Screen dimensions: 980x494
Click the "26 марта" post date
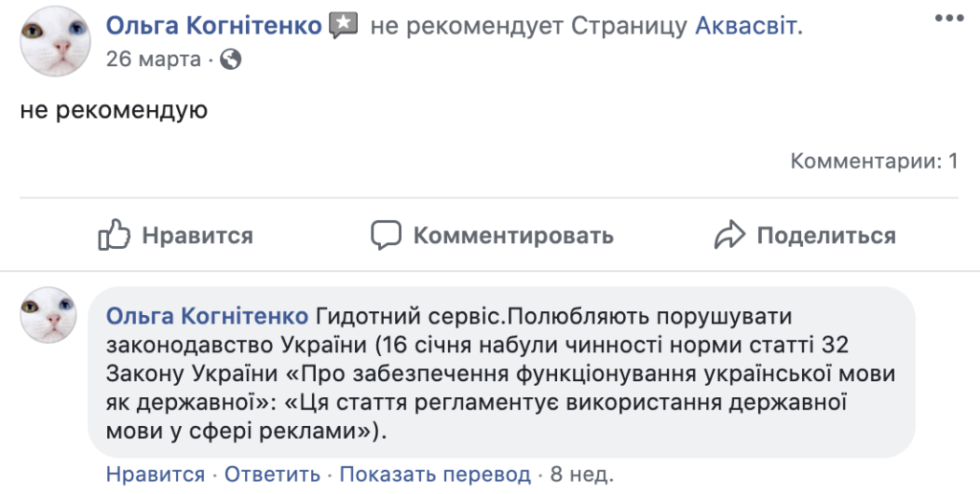click(153, 59)
